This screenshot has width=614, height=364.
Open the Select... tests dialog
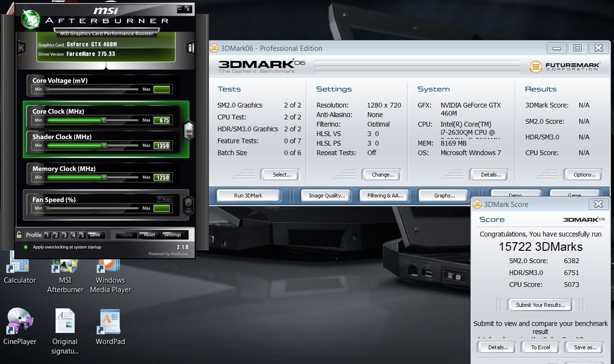point(282,175)
